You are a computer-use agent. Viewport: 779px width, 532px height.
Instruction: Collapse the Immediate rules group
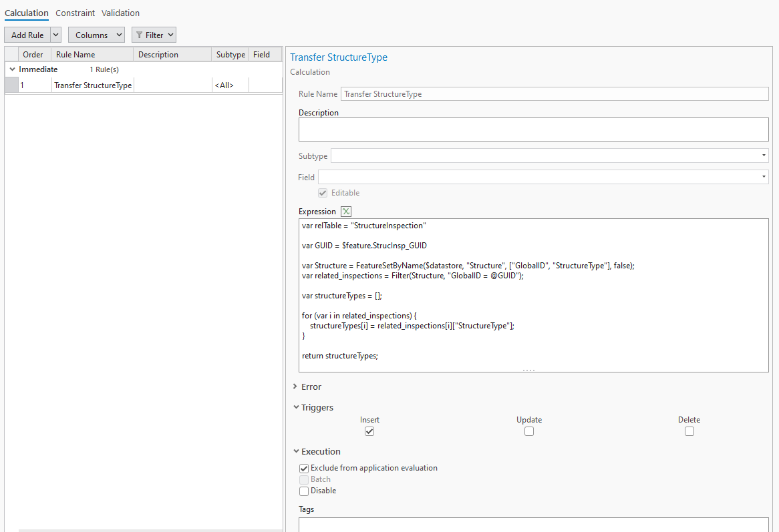(12, 69)
